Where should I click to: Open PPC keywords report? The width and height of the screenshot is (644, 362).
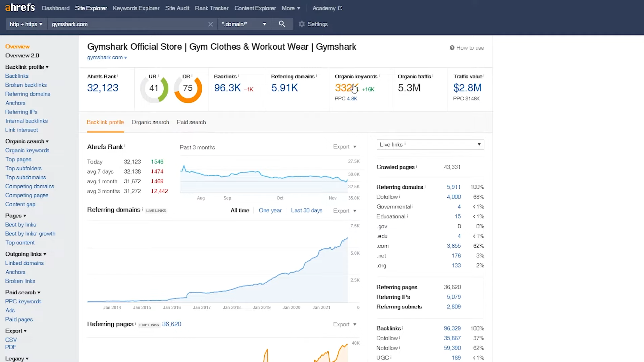point(23,302)
